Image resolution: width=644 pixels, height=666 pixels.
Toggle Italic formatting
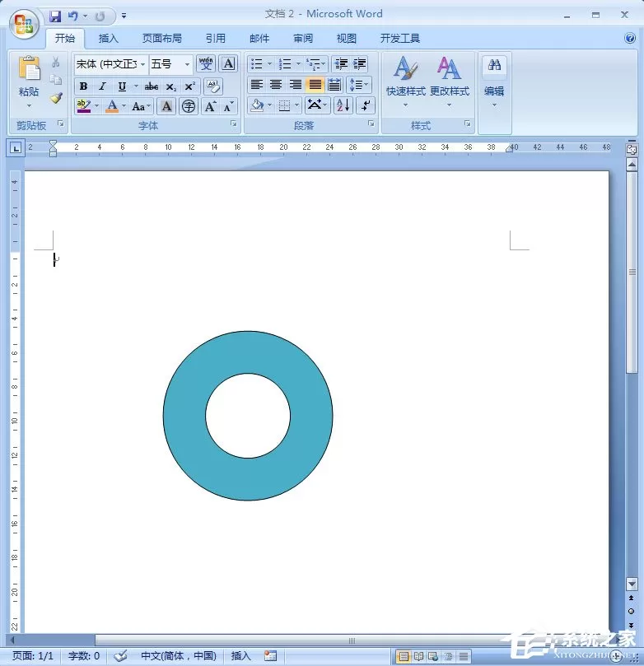tap(102, 86)
